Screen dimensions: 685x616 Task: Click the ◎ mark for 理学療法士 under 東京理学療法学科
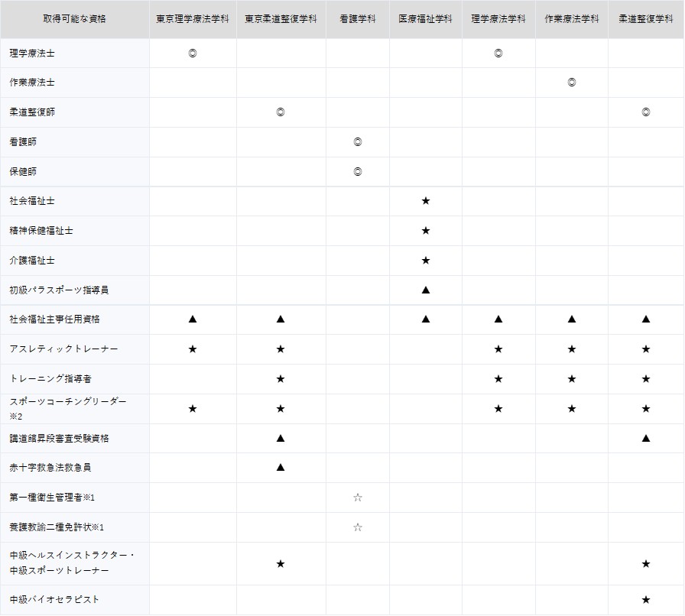[193, 53]
